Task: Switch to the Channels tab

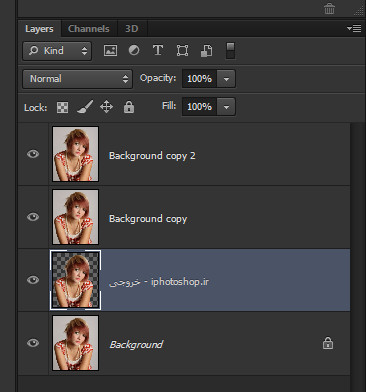Action: click(x=89, y=29)
